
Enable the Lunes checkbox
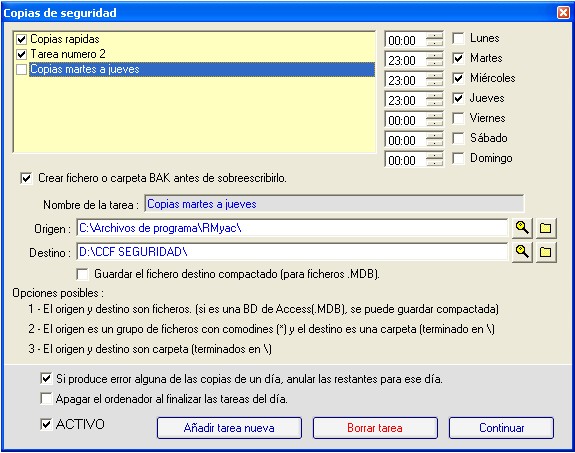point(458,38)
